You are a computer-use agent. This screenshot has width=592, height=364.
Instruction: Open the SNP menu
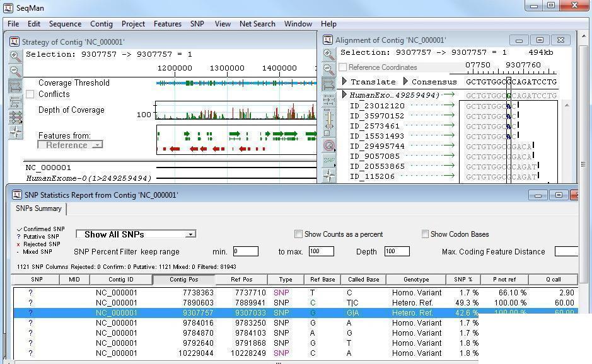pyautogui.click(x=197, y=24)
